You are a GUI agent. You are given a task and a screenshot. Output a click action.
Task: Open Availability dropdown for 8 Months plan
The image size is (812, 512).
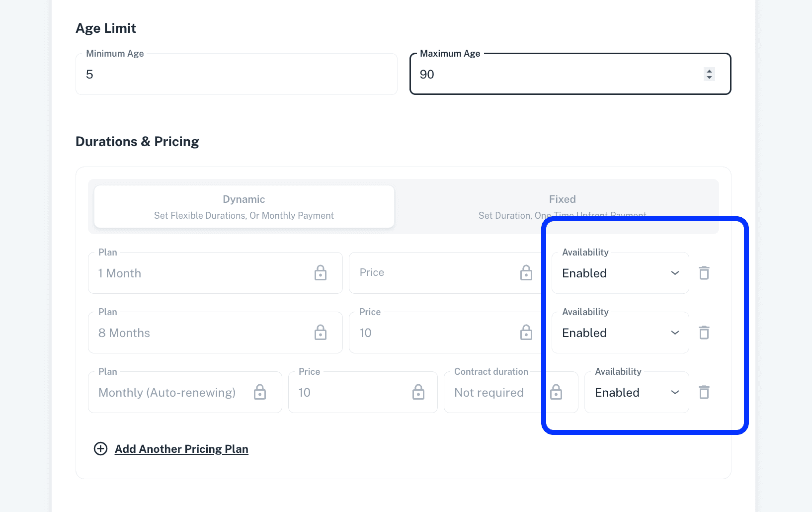(620, 333)
